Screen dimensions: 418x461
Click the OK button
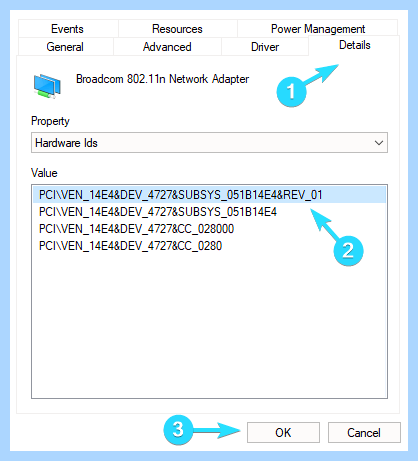click(x=283, y=432)
